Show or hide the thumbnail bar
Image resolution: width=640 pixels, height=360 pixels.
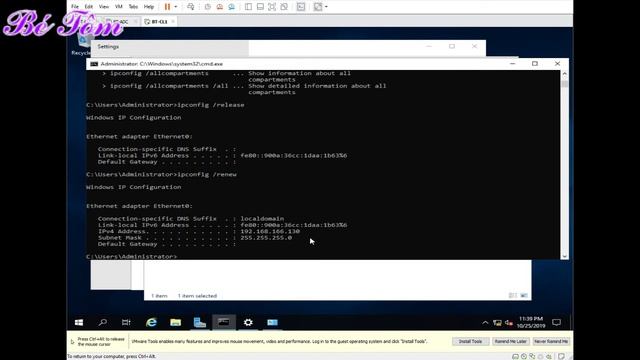coord(260,7)
